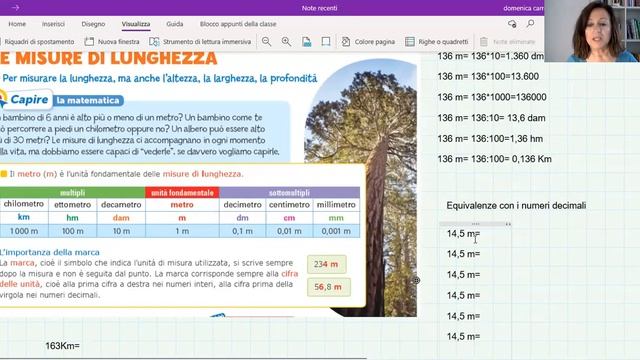Switch to the Disegno tab
Image resolution: width=640 pixels, height=360 pixels.
point(93,24)
